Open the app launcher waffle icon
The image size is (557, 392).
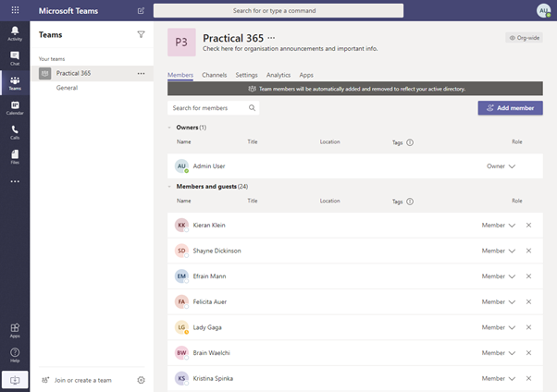click(15, 10)
